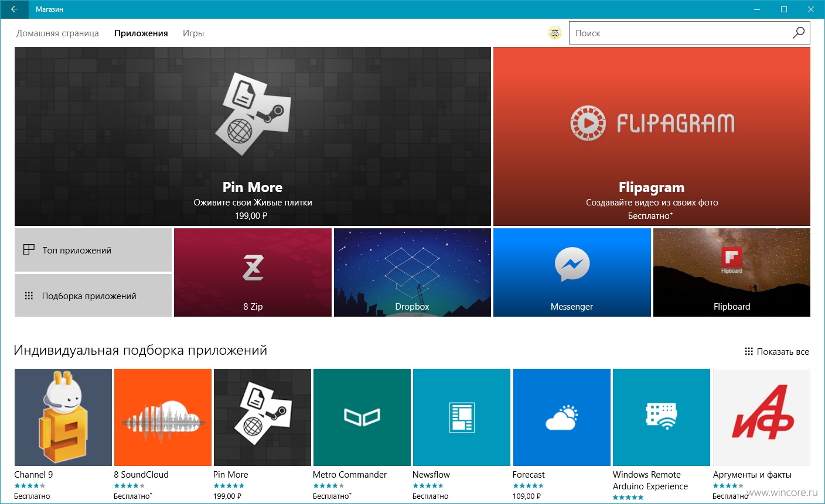Open the 8 Zip tile
The height and width of the screenshot is (504, 825).
pyautogui.click(x=253, y=272)
